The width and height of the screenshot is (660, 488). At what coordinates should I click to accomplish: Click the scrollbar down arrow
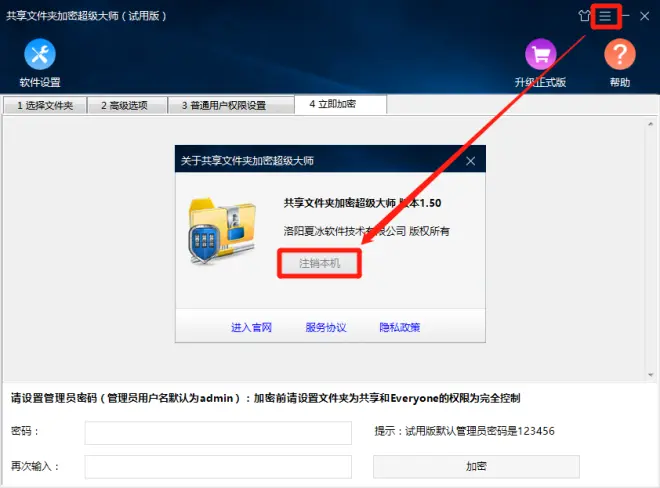651,374
